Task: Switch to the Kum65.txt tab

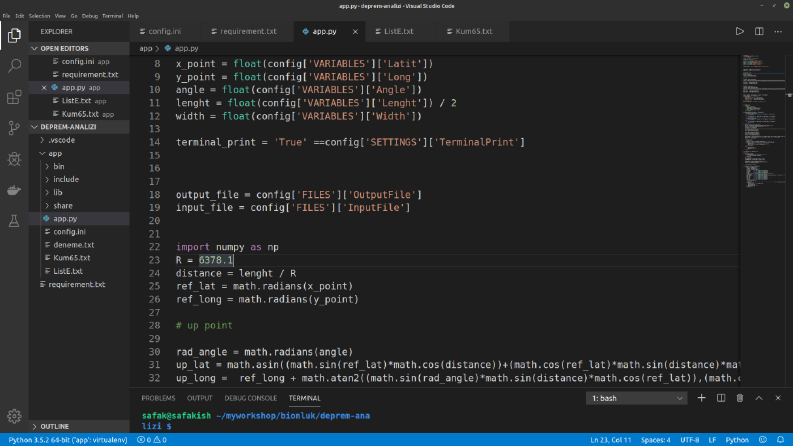Action: [474, 31]
